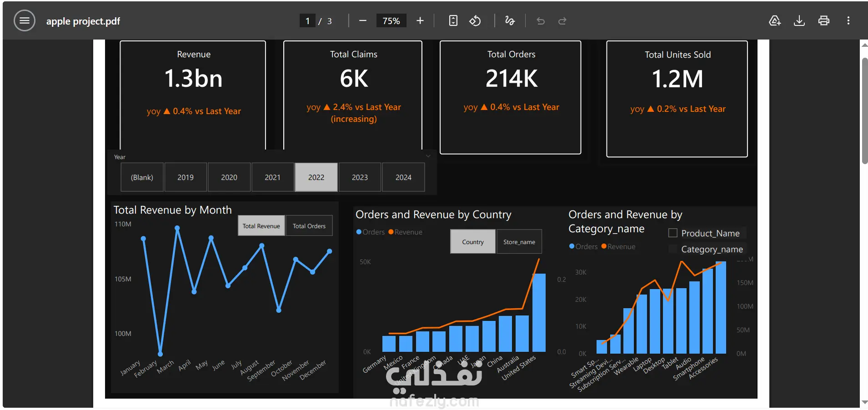This screenshot has width=868, height=410.
Task: Select year 2019 in slicer
Action: [x=186, y=177]
